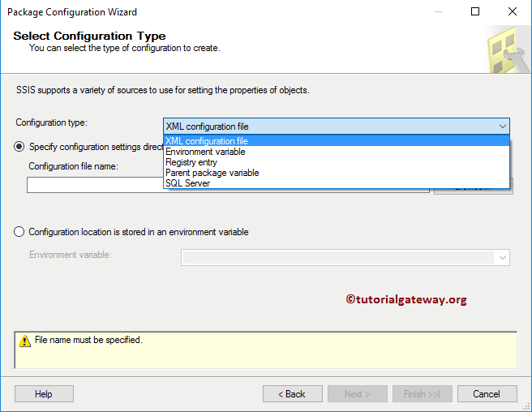
Task: Click the window resize grip at corner
Action: [526, 406]
